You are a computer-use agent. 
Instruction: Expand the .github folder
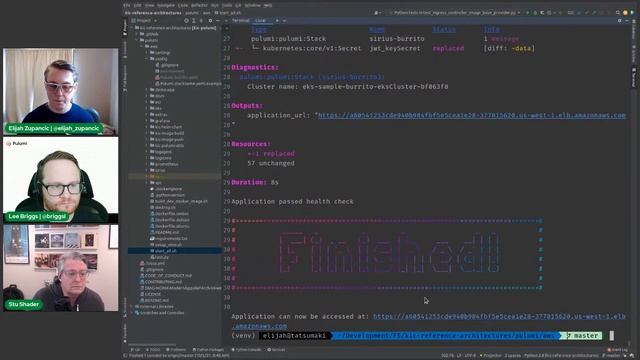[137, 34]
